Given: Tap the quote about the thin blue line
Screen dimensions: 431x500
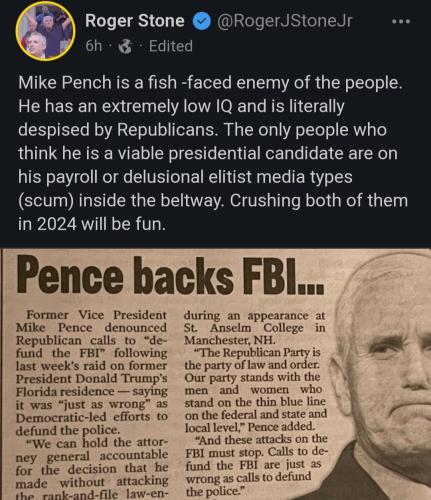Looking at the screenshot, I should (255, 389).
